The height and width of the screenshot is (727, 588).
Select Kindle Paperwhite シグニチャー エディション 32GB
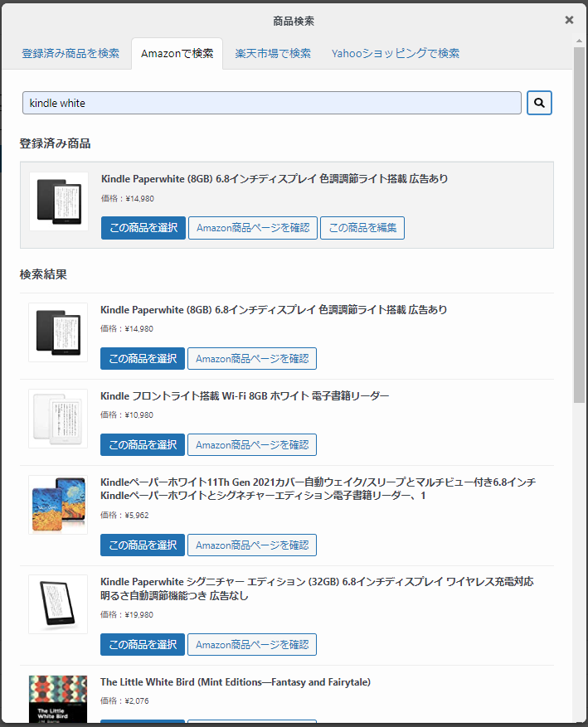click(x=143, y=644)
